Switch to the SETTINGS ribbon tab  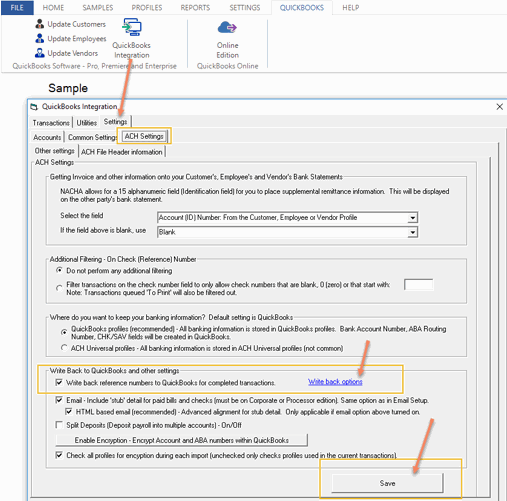click(x=245, y=8)
